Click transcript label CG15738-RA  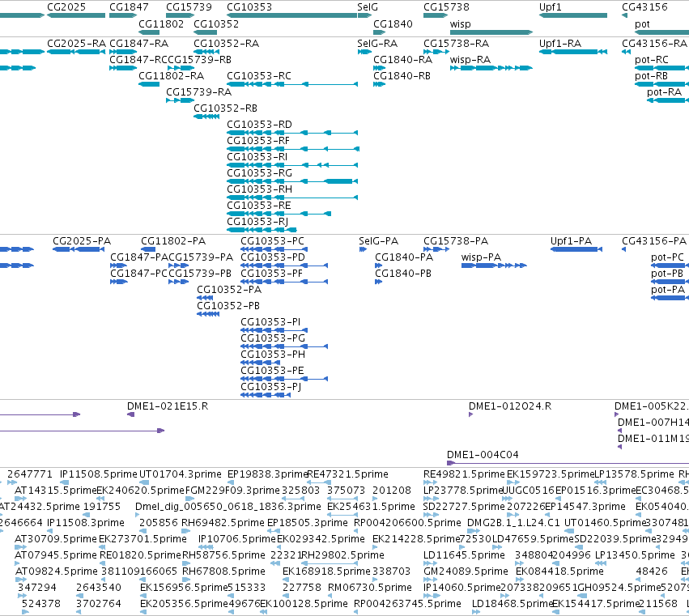pos(456,44)
